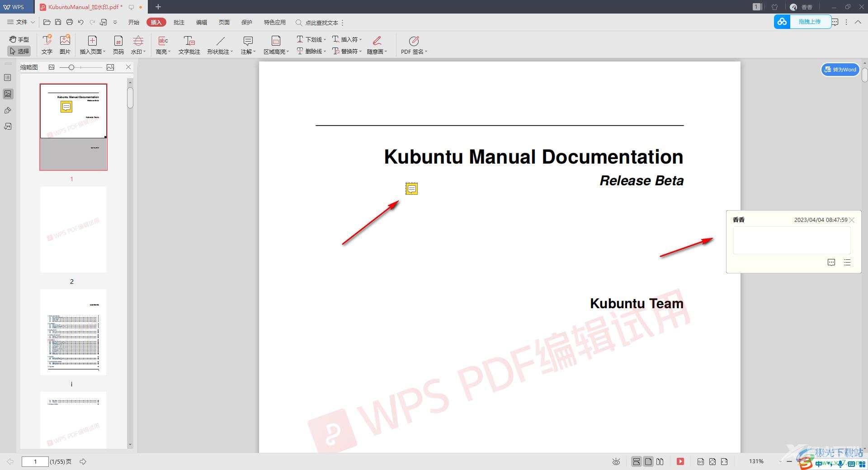Click the cloud upload icon
The height and width of the screenshot is (470, 868).
point(782,21)
